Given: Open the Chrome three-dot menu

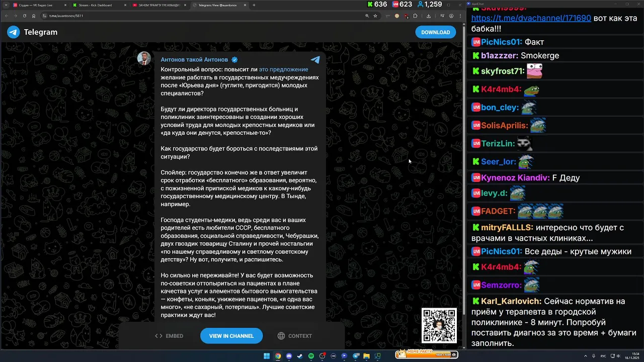Looking at the screenshot, I should (460, 16).
